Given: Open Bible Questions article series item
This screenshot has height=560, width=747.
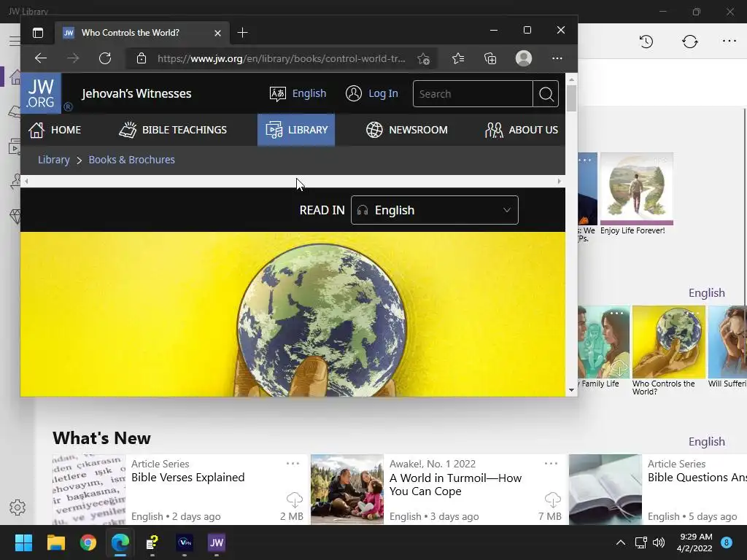Looking at the screenshot, I should pos(658,489).
